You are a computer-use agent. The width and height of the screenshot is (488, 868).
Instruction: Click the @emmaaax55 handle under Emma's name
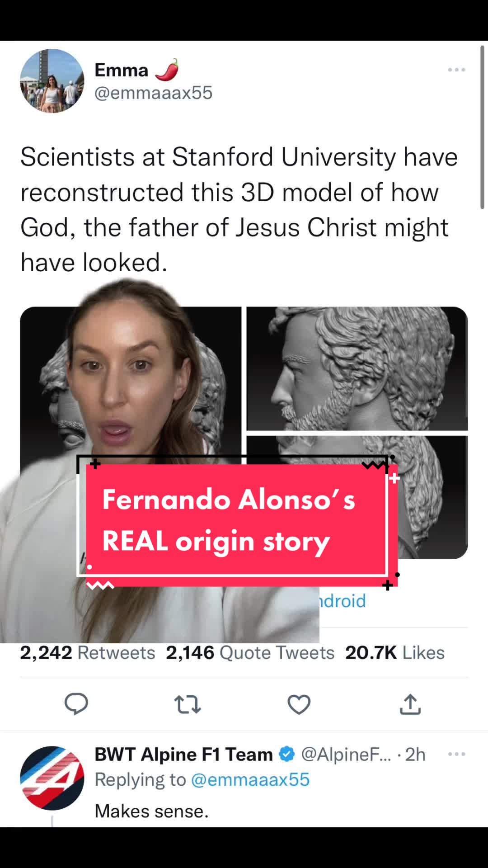153,93
